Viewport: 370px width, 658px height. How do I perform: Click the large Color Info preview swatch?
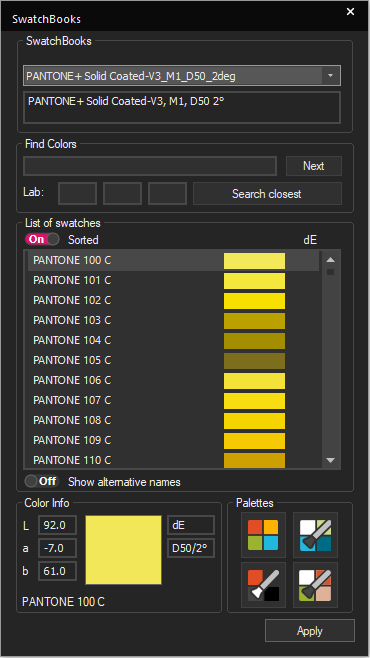pos(123,550)
